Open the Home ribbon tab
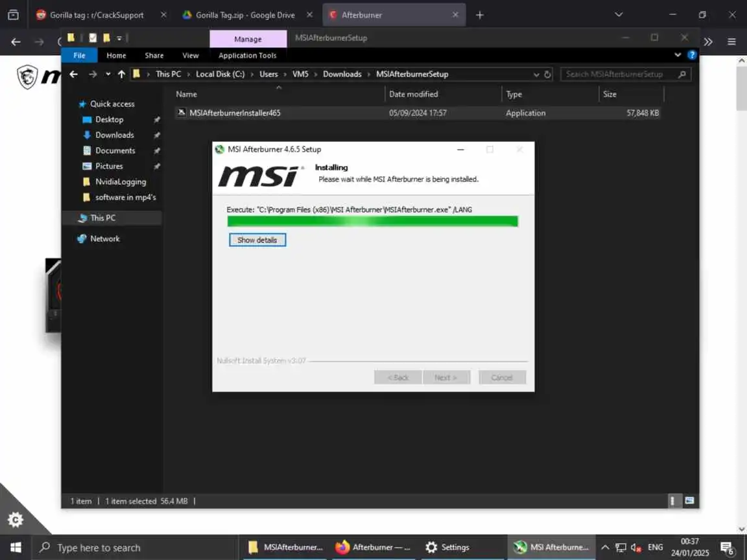Image resolution: width=747 pixels, height=560 pixels. tap(116, 55)
